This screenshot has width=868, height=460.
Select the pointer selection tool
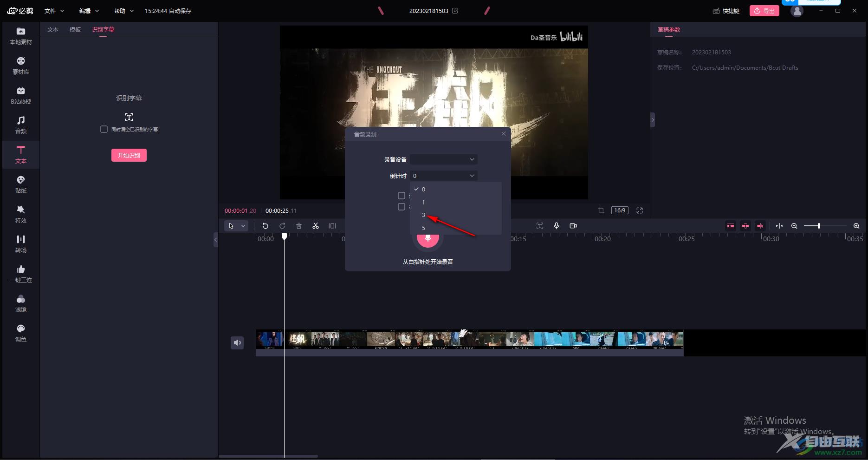click(231, 226)
